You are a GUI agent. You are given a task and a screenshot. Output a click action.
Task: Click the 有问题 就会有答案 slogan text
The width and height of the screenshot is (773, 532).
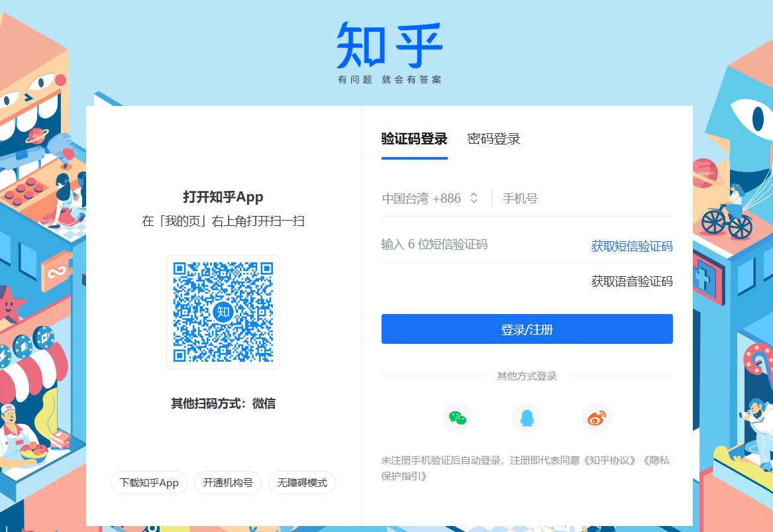pyautogui.click(x=389, y=80)
